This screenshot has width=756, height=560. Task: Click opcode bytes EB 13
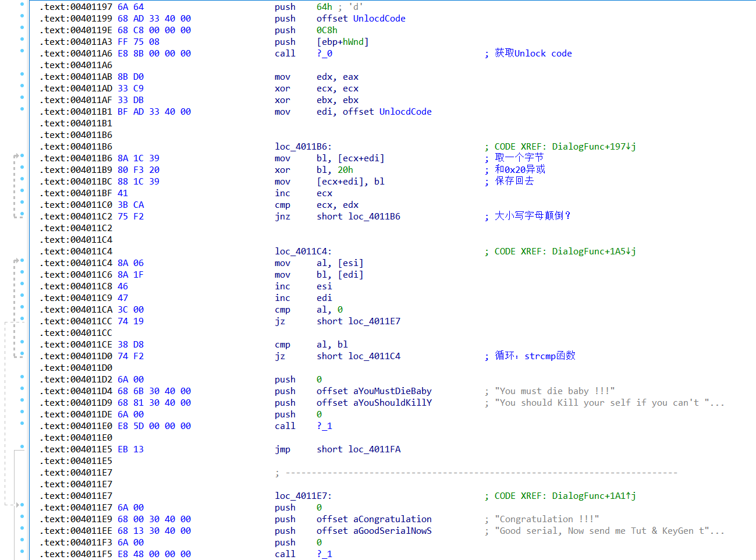(131, 449)
